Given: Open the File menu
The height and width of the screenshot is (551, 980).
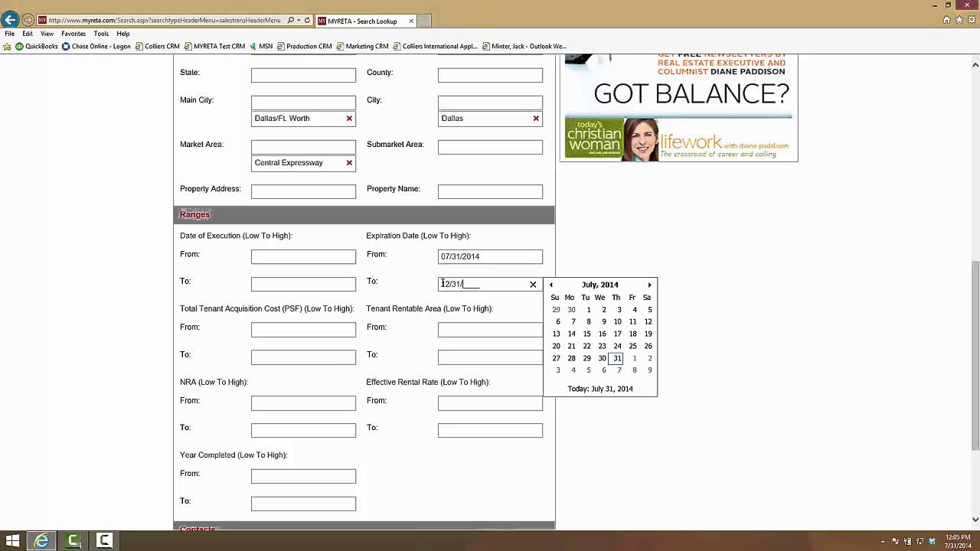Looking at the screenshot, I should [x=10, y=34].
